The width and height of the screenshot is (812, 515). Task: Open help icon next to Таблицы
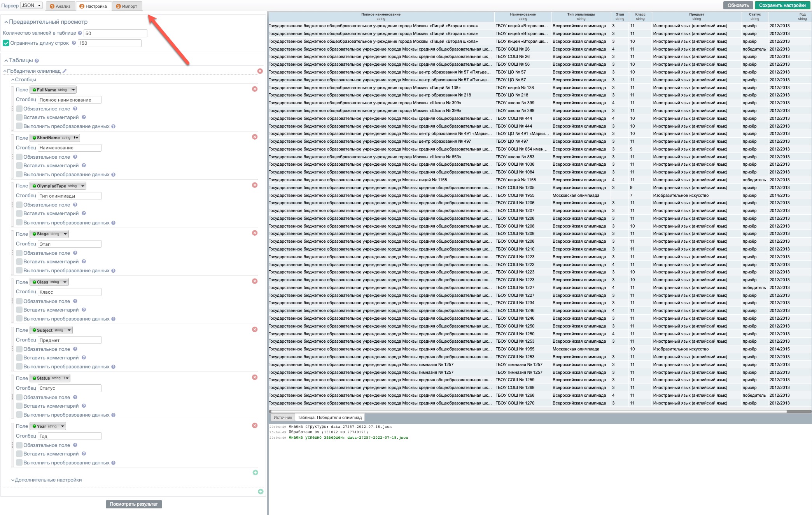tap(37, 61)
